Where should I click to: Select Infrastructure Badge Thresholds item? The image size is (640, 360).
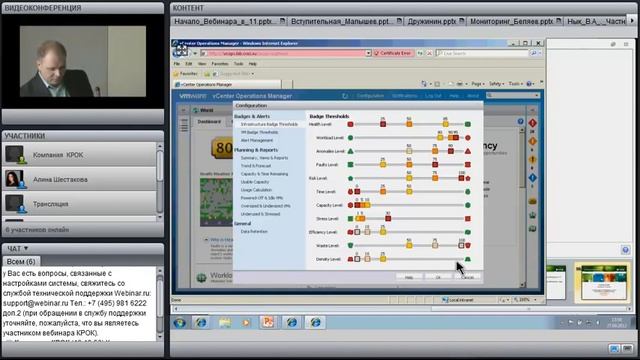(x=269, y=124)
